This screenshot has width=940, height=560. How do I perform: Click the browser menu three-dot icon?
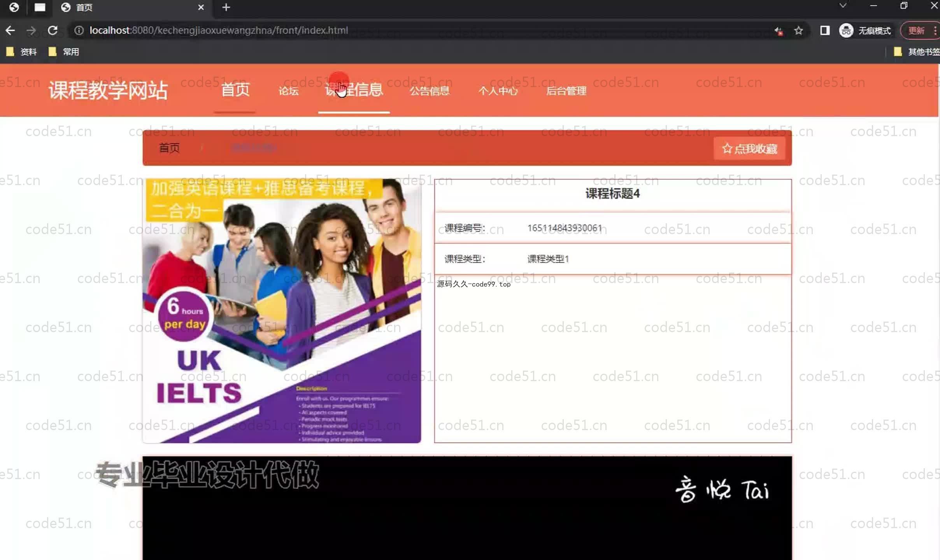(935, 30)
